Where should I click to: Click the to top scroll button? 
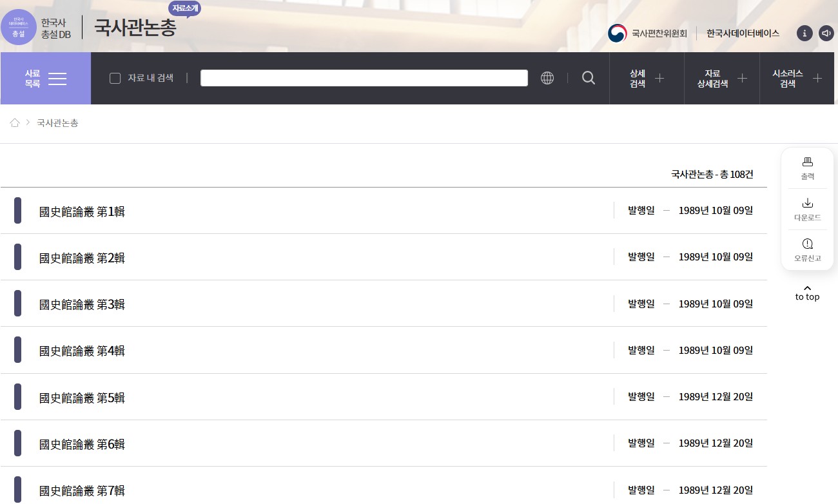(807, 293)
